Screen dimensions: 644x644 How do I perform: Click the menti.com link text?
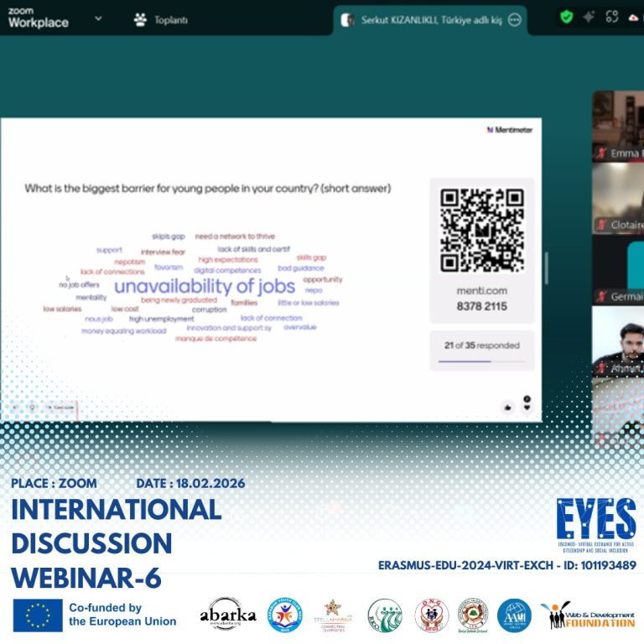coord(481,291)
